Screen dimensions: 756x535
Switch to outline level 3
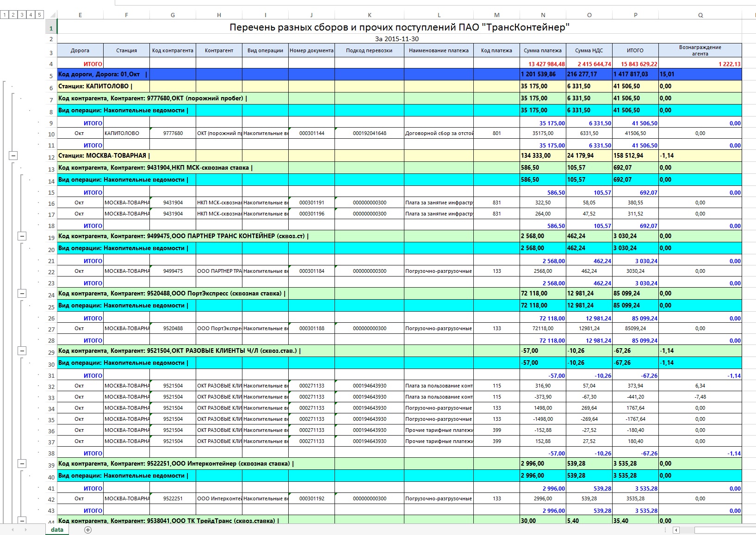[x=22, y=15]
